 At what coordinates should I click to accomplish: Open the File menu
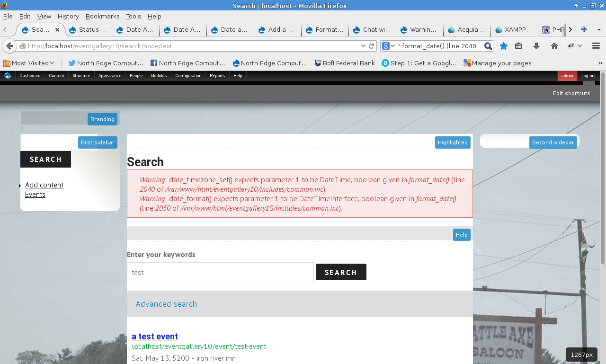[8, 16]
